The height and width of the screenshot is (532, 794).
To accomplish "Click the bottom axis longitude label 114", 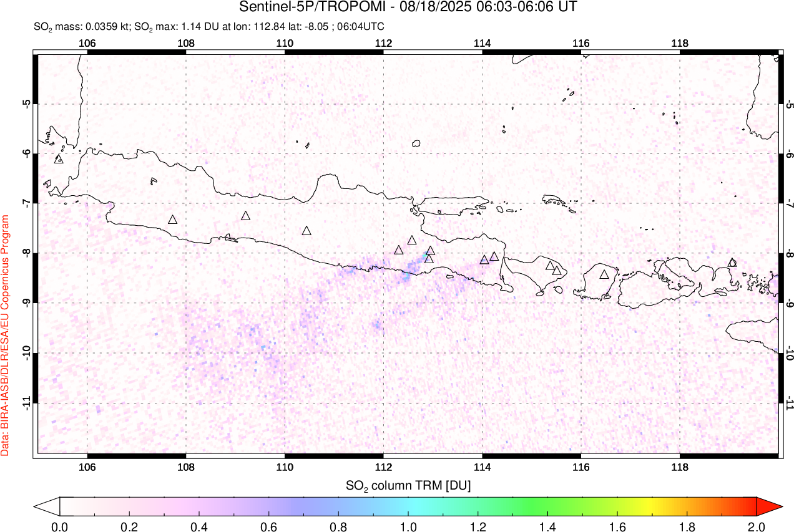I will (482, 467).
